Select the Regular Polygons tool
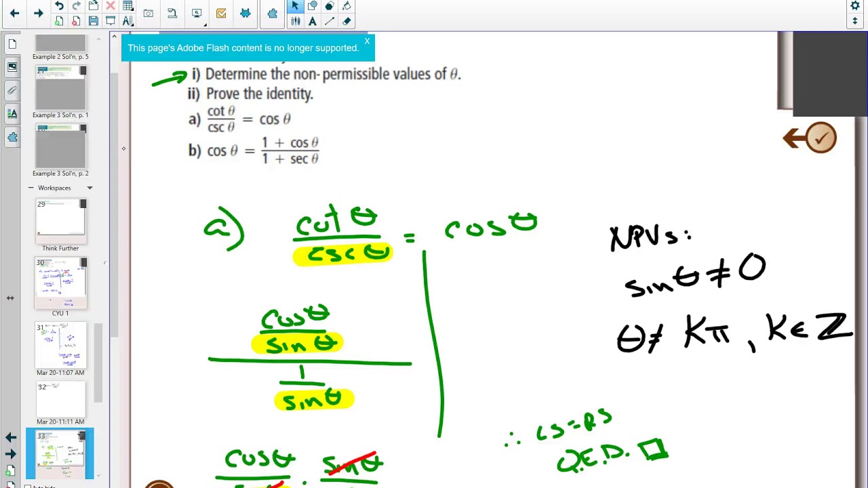Image resolution: width=868 pixels, height=488 pixels. [x=329, y=6]
